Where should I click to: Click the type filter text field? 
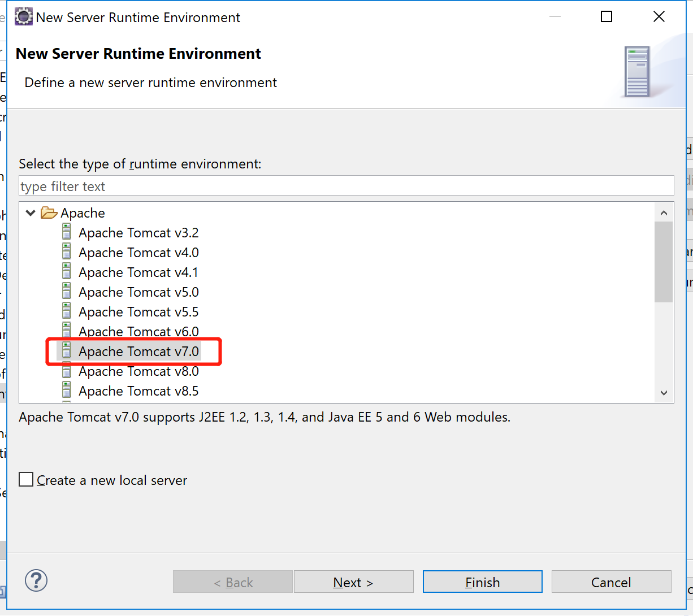(x=346, y=186)
